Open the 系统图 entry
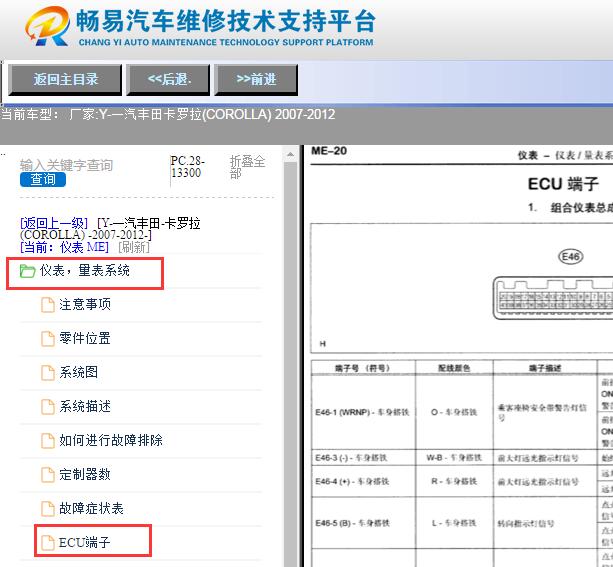The height and width of the screenshot is (567, 613). 79,372
